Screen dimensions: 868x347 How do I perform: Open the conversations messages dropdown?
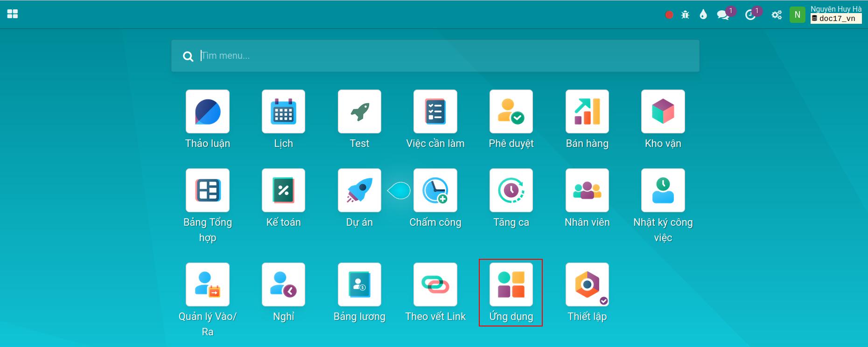[723, 15]
